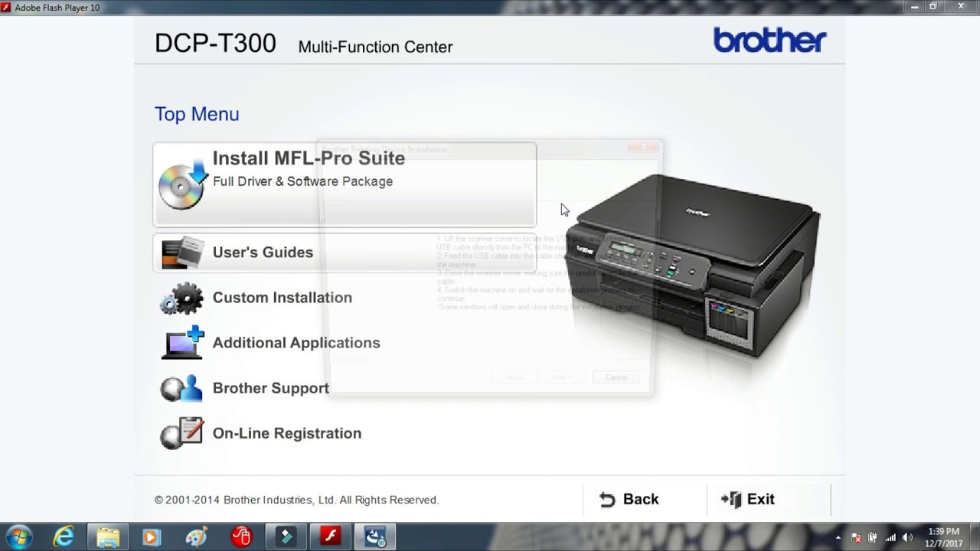
Task: Launch Paint from the taskbar
Action: [196, 537]
